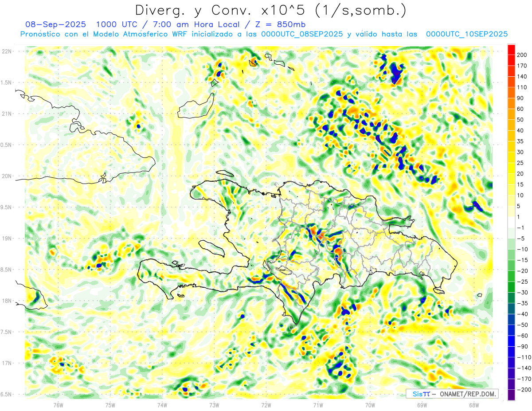Click the '72W' longitude label
This screenshot has height=411, width=532.
point(266,405)
